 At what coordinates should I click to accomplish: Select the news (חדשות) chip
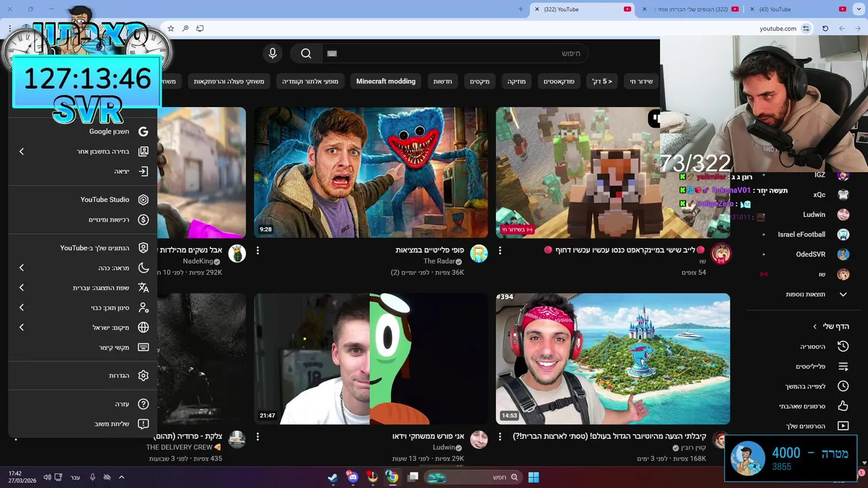[443, 81]
